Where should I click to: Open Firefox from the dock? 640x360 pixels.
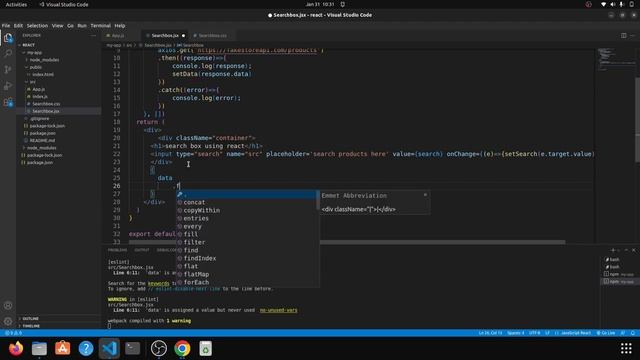coord(16,349)
